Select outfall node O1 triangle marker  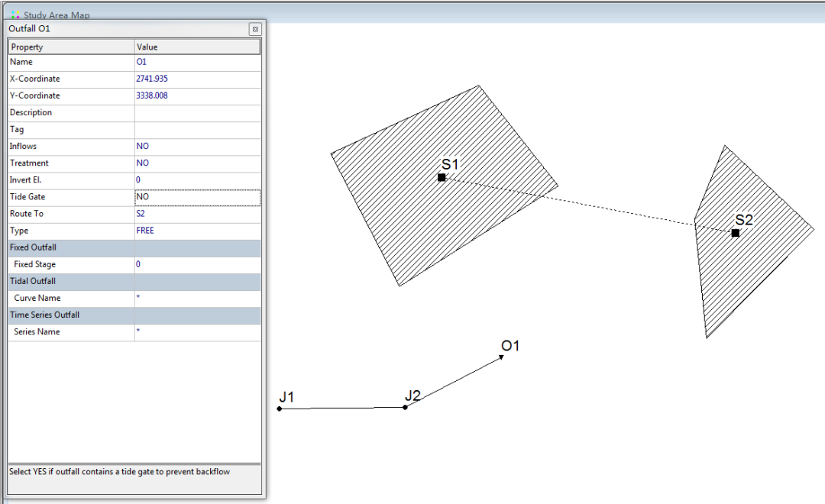pos(501,357)
